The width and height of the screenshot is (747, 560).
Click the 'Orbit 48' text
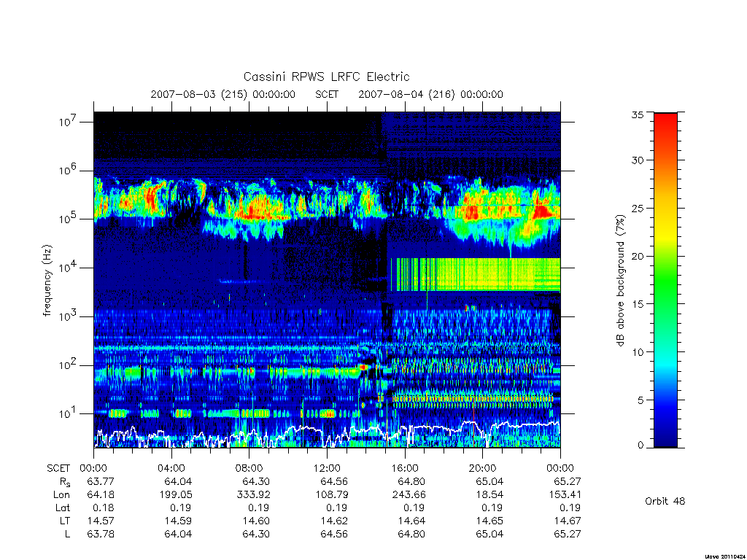click(x=665, y=501)
